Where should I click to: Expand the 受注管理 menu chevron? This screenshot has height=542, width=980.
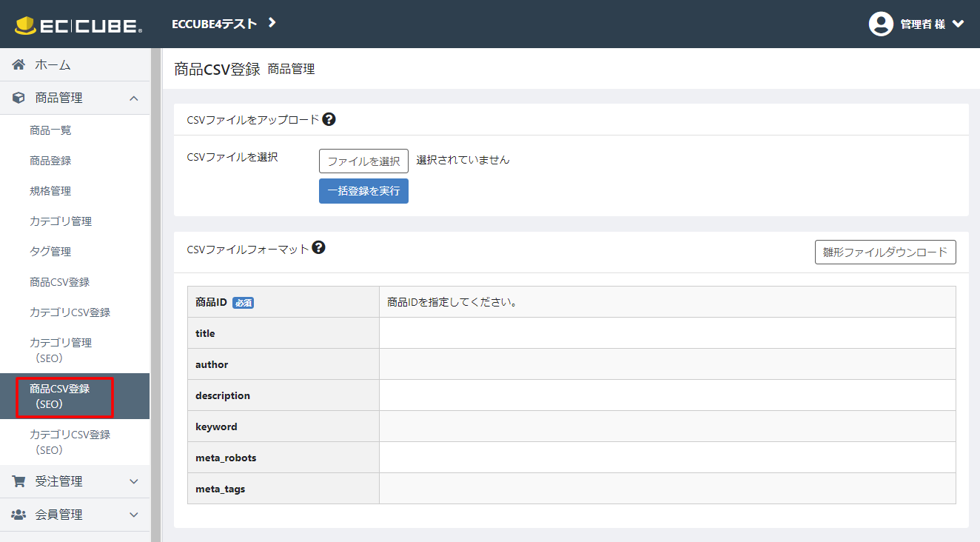tap(134, 481)
